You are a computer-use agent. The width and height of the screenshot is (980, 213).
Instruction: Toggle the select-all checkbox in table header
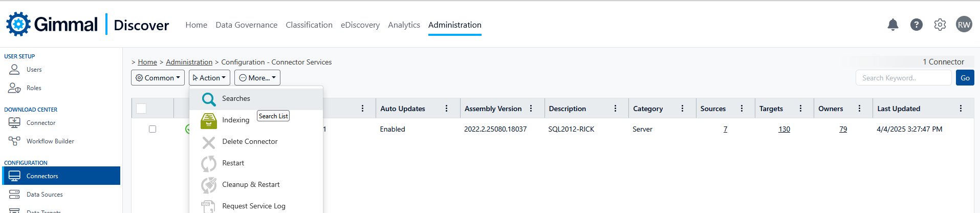(x=141, y=109)
